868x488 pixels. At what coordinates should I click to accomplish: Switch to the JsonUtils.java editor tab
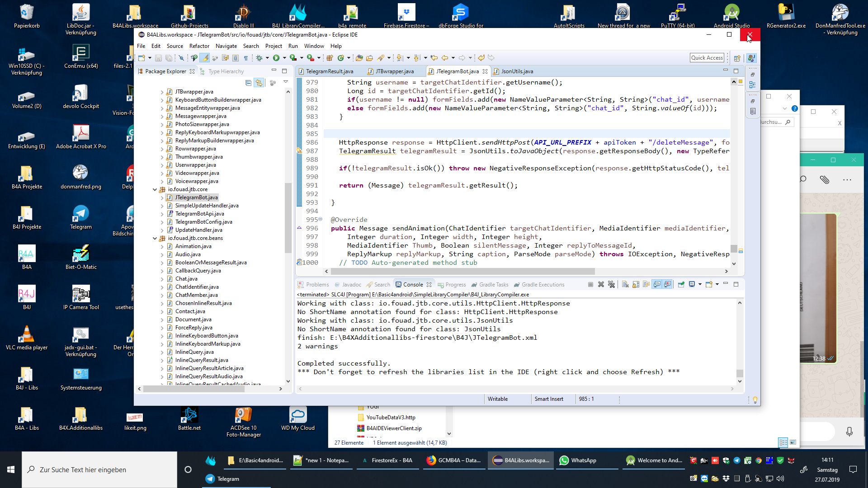pyautogui.click(x=517, y=71)
